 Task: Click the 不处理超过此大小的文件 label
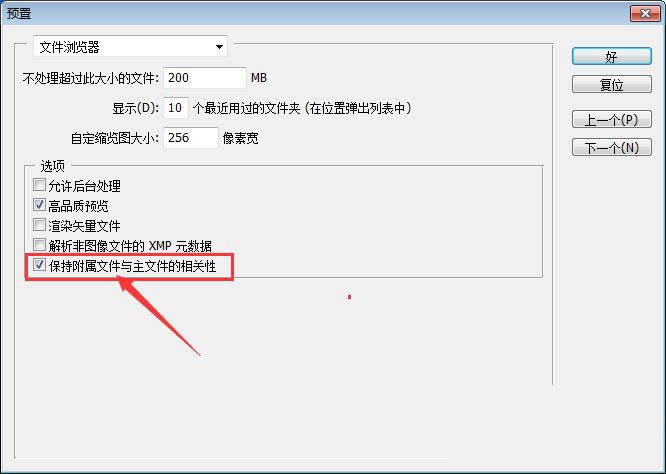point(90,78)
